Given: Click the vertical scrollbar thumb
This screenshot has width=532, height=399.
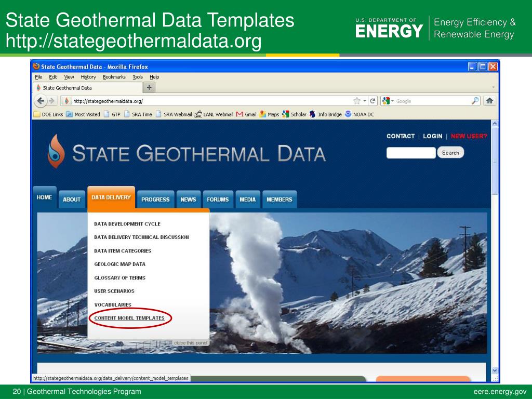Looking at the screenshot, I should tap(495, 162).
